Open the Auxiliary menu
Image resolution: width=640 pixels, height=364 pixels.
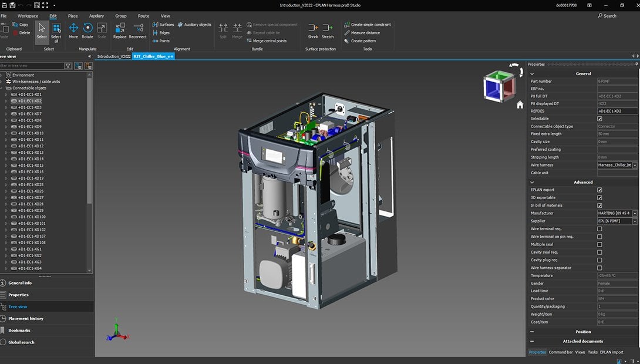pos(96,16)
